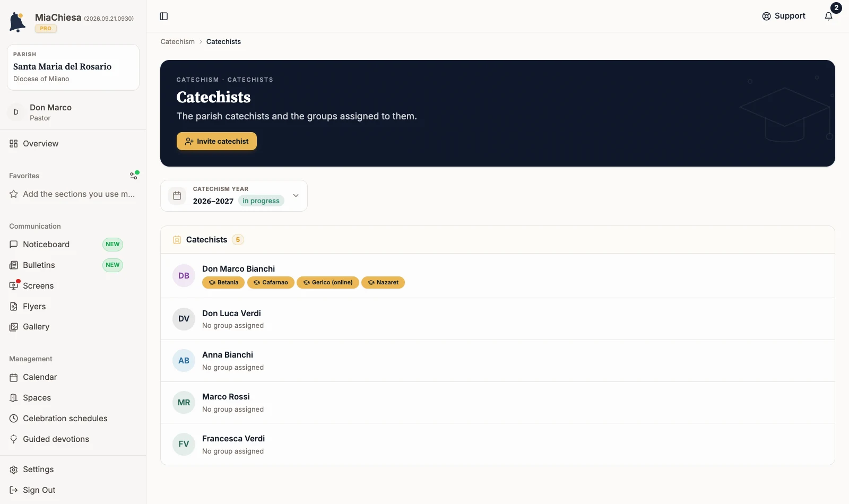Open the Don Marco Pastor profile
Viewport: 849px width, 504px height.
[73, 112]
